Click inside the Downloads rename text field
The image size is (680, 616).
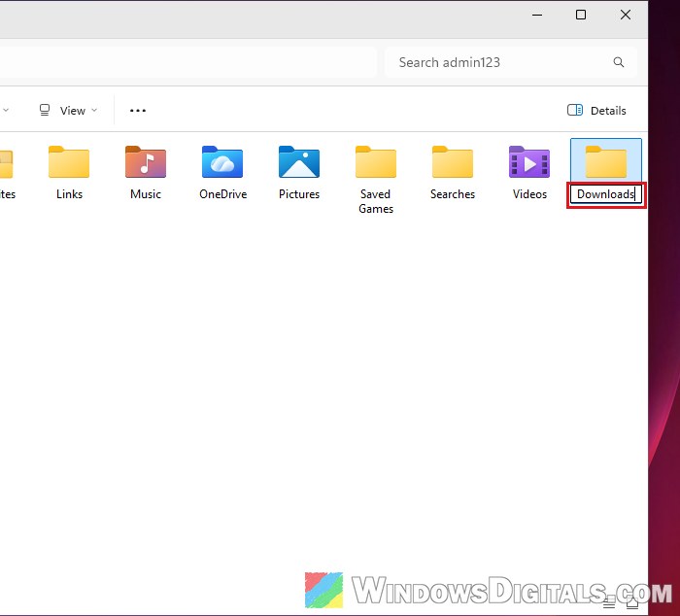coord(606,194)
